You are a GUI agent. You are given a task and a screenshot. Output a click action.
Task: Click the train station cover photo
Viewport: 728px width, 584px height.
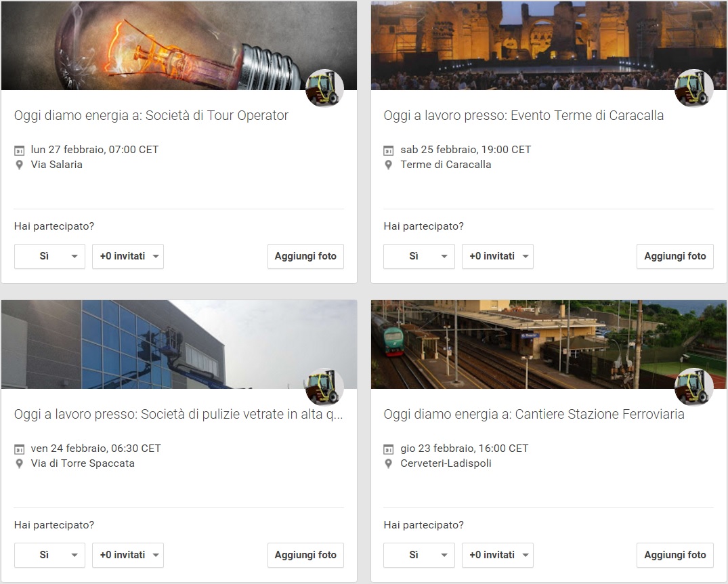click(x=549, y=344)
